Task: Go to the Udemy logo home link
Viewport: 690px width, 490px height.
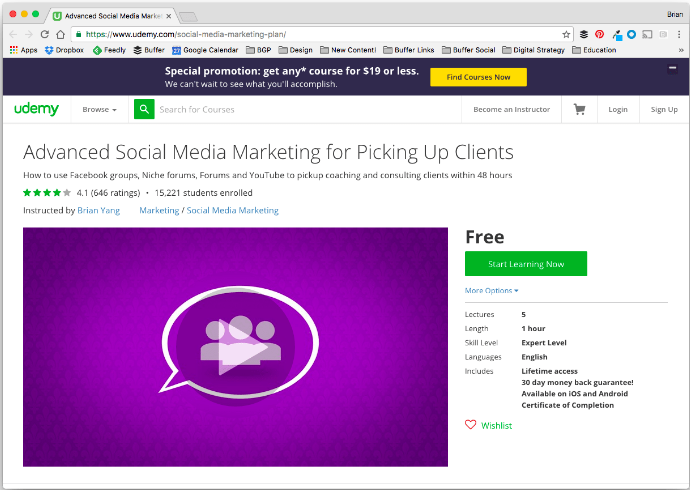Action: coord(37,109)
